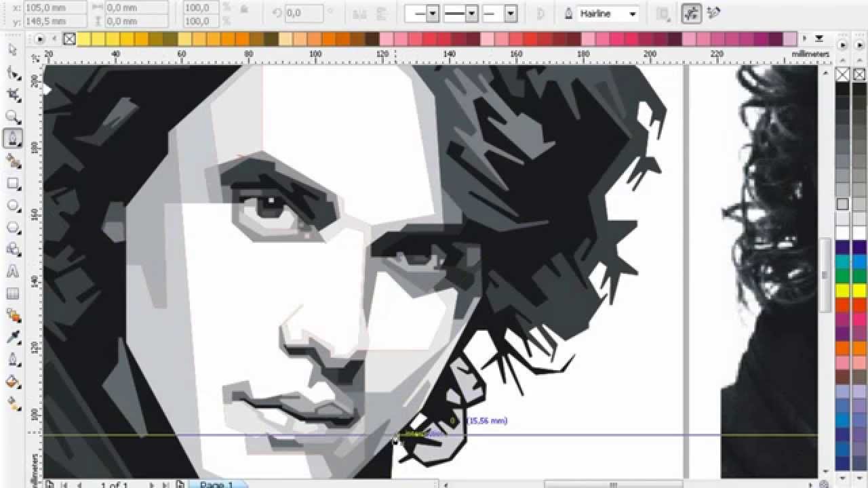Select the Text tool (letter A)
Image resolution: width=868 pixels, height=488 pixels.
[x=12, y=272]
